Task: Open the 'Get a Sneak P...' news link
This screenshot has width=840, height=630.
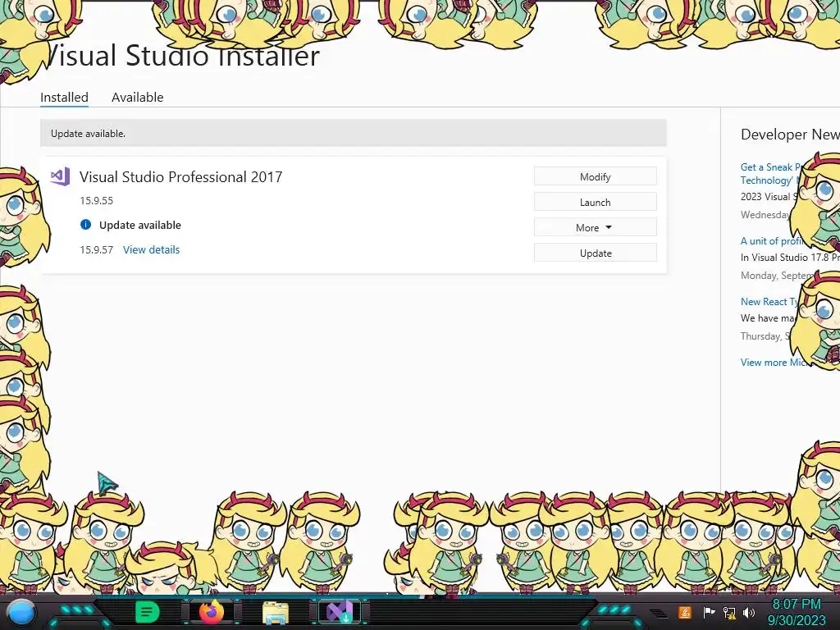Action: tap(770, 174)
